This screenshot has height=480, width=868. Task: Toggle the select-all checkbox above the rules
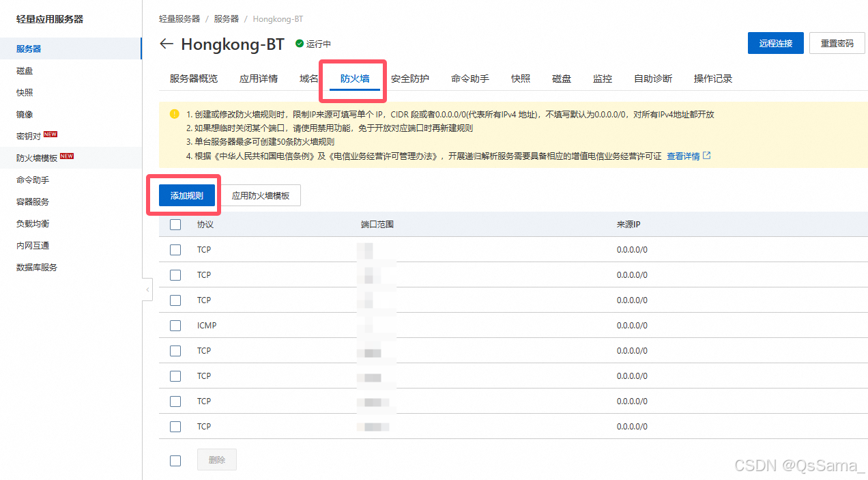[x=175, y=223]
